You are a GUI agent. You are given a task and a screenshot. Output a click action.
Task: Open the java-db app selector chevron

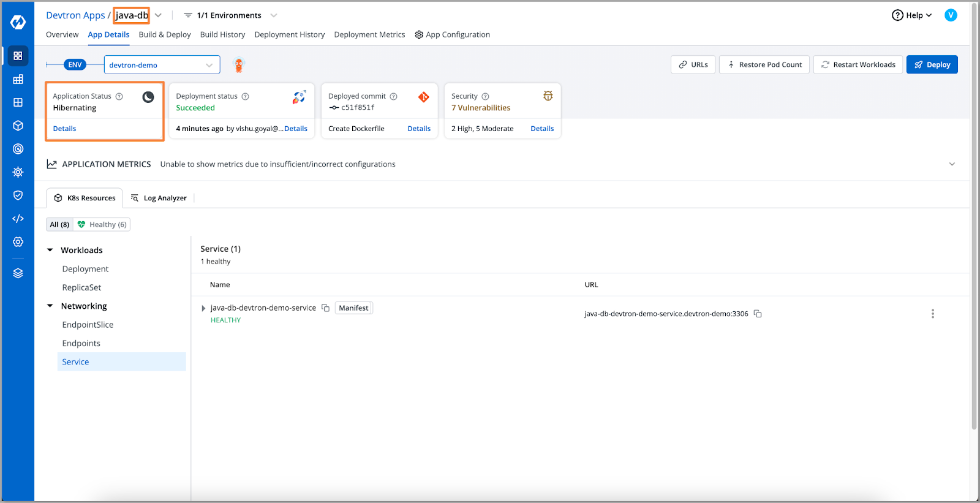tap(158, 15)
